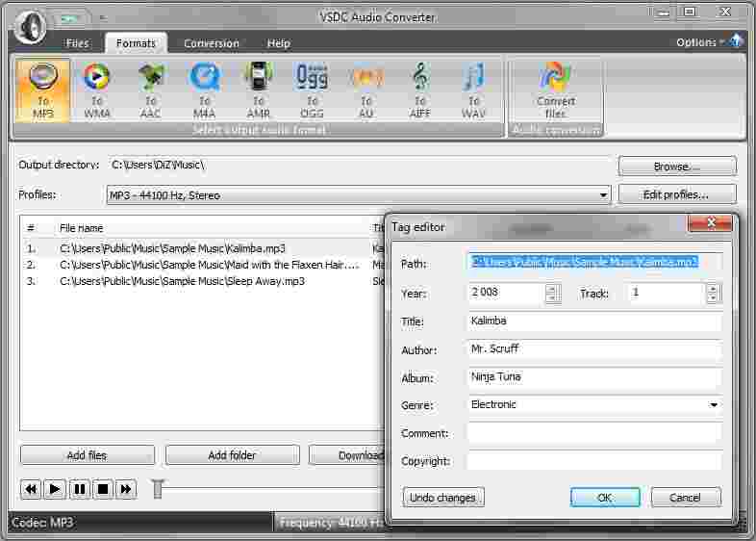Choose the To AAC format icon
Image resolution: width=756 pixels, height=541 pixels.
click(x=150, y=90)
